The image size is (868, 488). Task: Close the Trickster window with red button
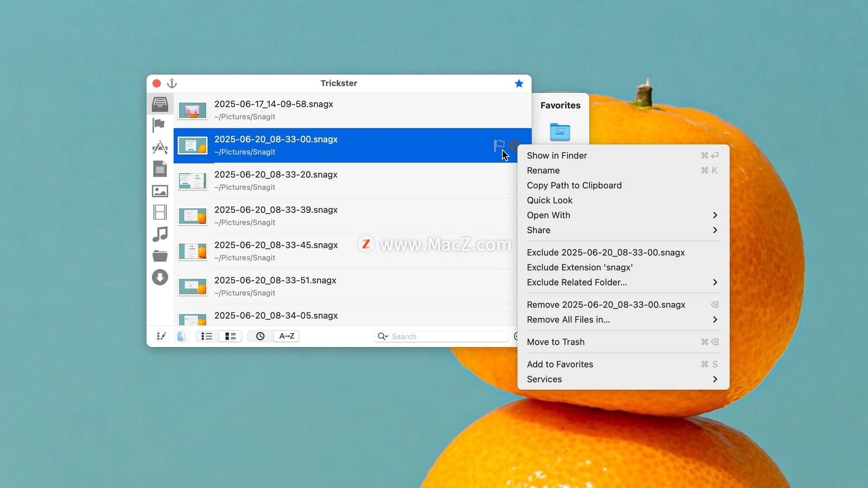point(157,83)
